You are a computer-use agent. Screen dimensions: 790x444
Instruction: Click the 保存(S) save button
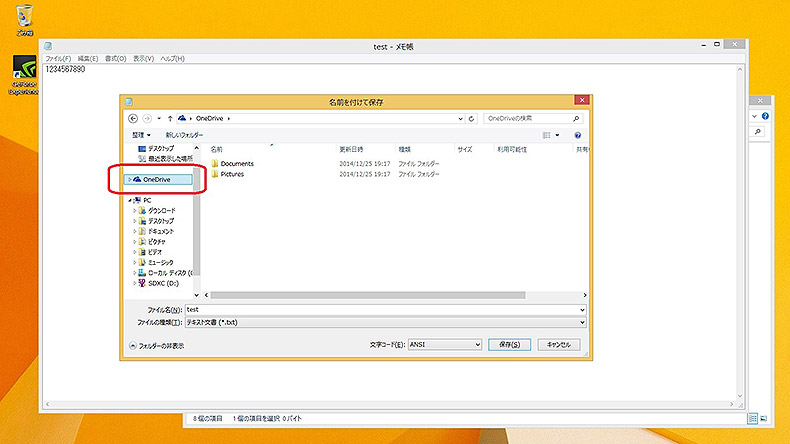point(509,345)
